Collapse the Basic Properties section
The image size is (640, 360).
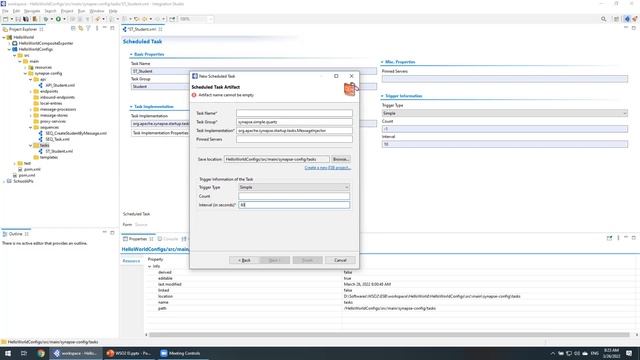point(131,54)
